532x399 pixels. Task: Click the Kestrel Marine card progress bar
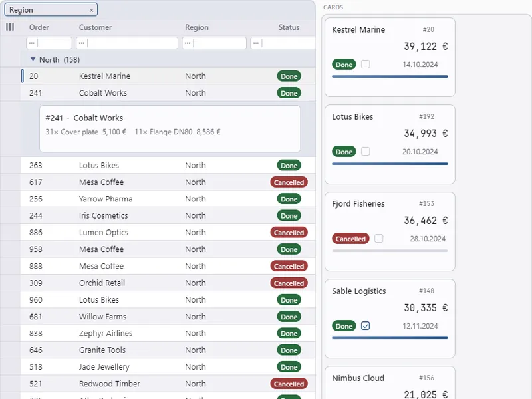coord(390,76)
